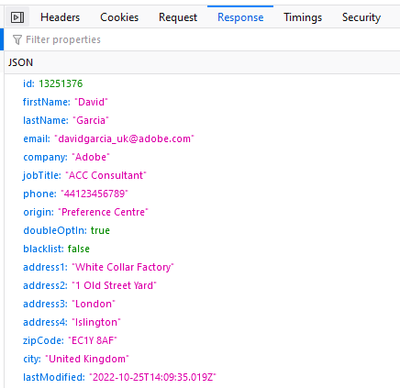Screen dimensions: 400x388
Task: Click the filter funnel icon
Action: point(17,40)
